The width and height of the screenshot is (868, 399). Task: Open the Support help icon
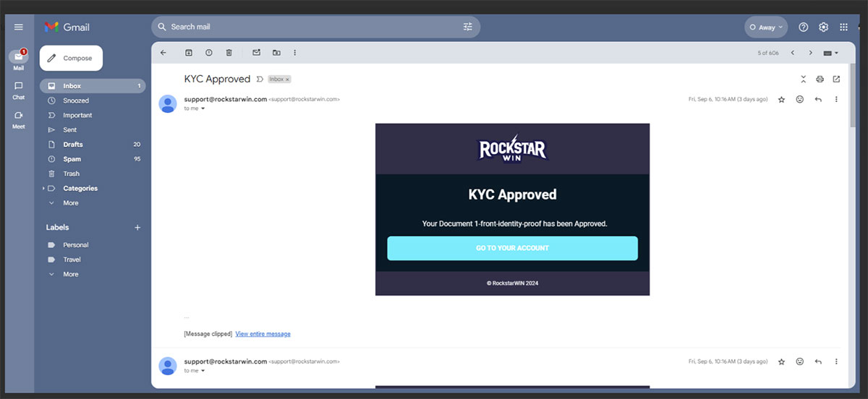coord(803,27)
